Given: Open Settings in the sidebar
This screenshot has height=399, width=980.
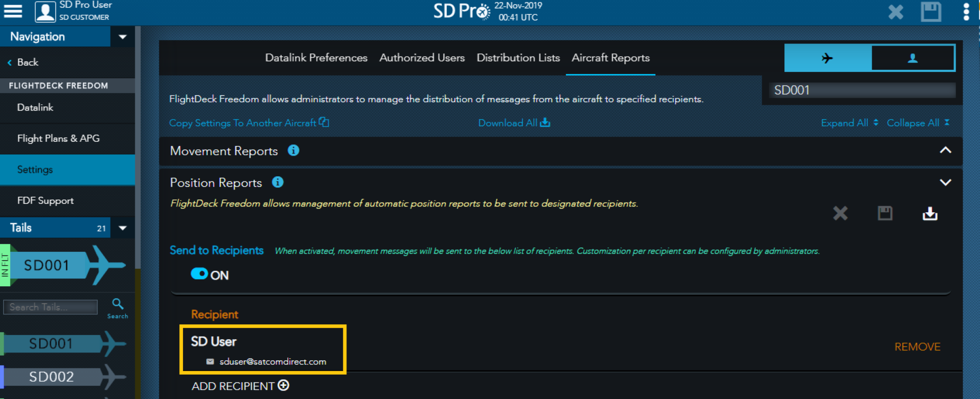Looking at the screenshot, I should pyautogui.click(x=67, y=169).
